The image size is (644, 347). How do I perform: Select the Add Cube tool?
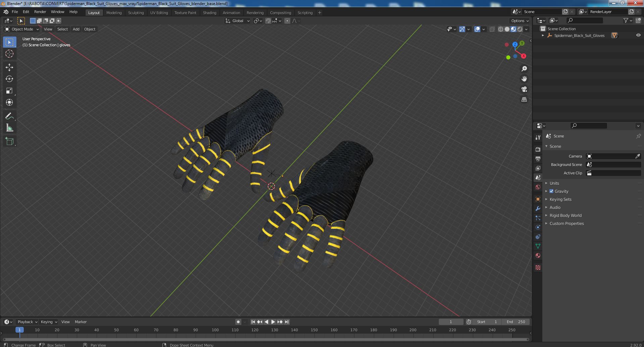click(x=9, y=141)
